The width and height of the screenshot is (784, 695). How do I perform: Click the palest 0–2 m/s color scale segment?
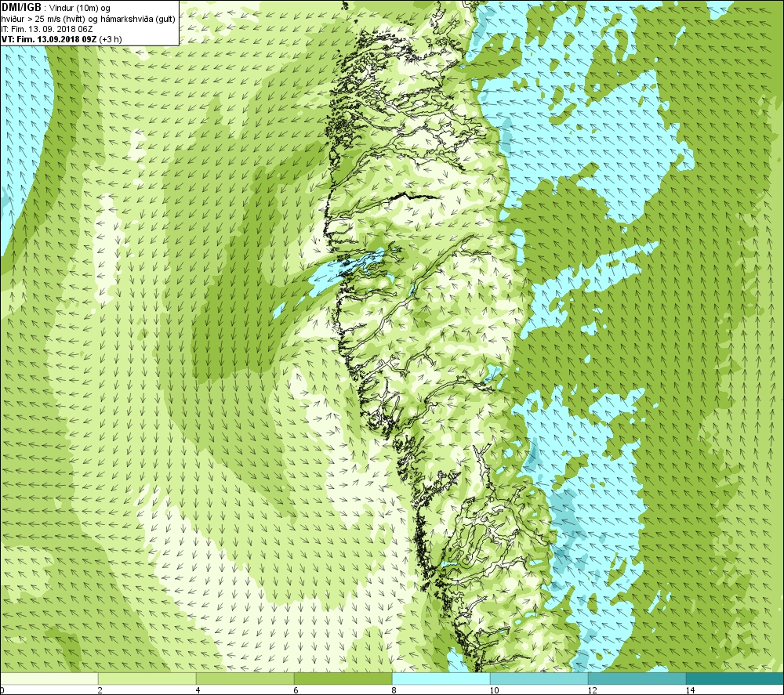pyautogui.click(x=49, y=679)
